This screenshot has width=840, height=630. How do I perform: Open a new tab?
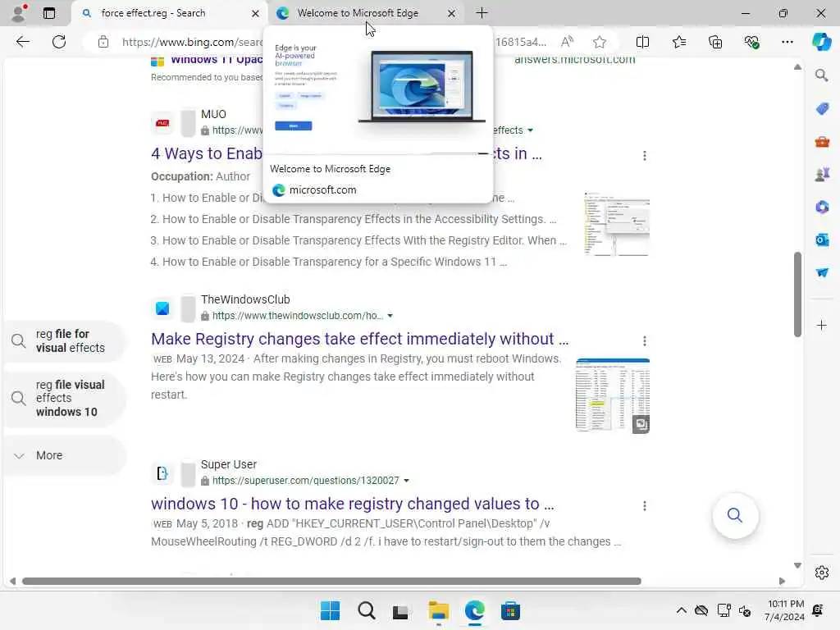(482, 13)
